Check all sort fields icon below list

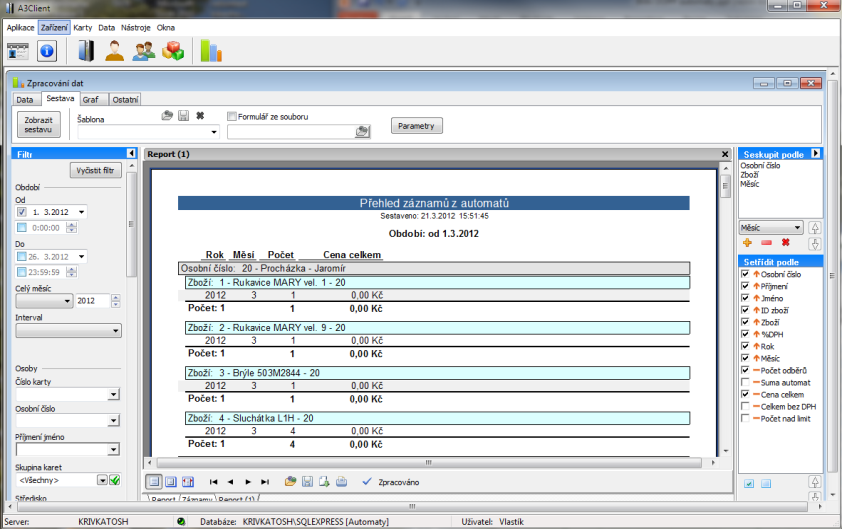pyautogui.click(x=749, y=483)
